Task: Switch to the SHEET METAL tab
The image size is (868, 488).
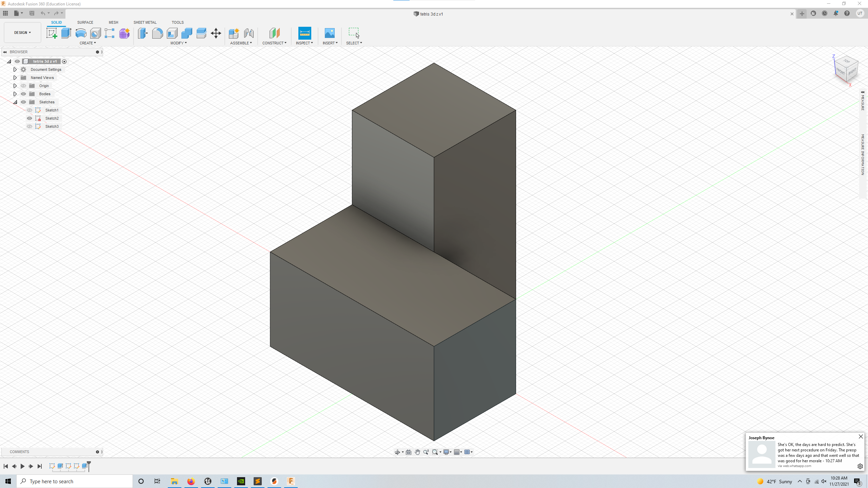Action: point(145,22)
